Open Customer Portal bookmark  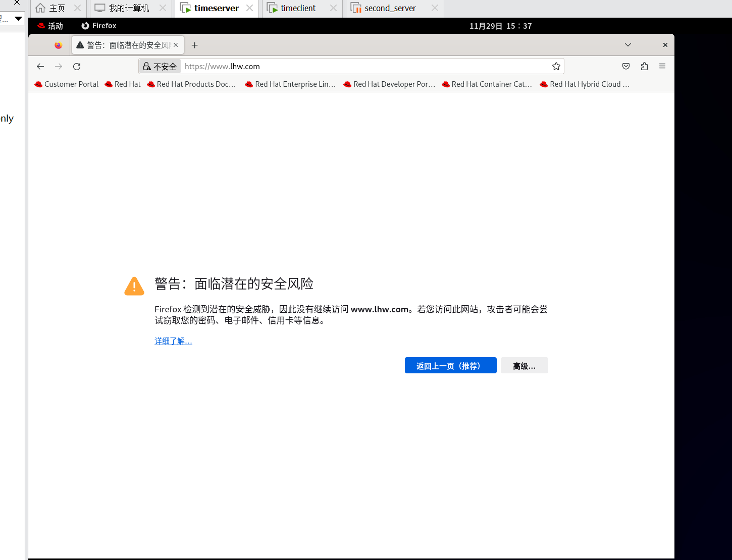[x=67, y=84]
